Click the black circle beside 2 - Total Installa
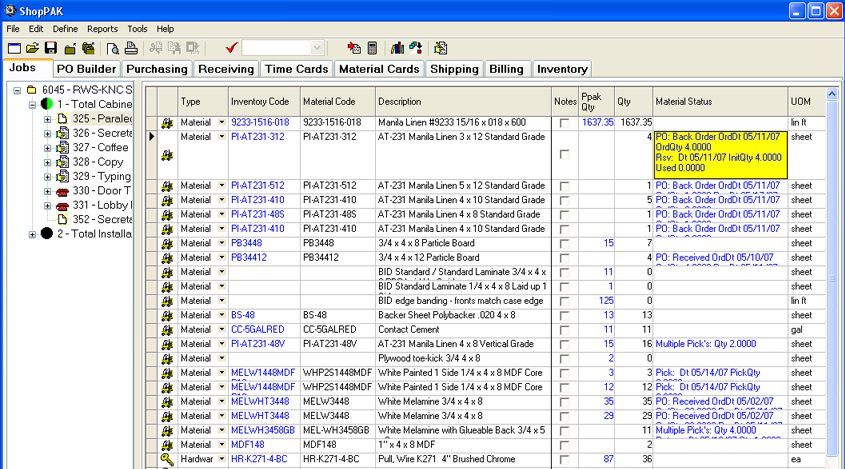 click(x=47, y=233)
